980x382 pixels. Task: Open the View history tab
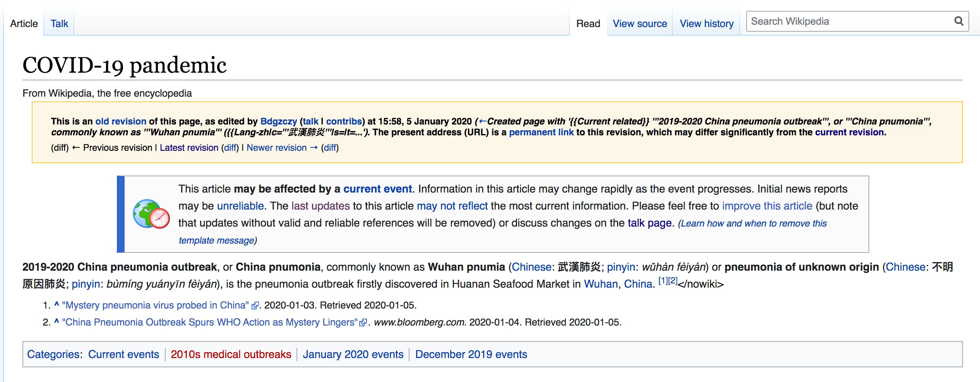click(x=707, y=24)
